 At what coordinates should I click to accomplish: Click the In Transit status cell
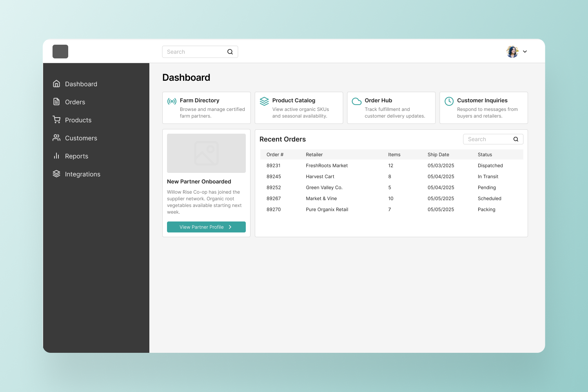pyautogui.click(x=488, y=176)
